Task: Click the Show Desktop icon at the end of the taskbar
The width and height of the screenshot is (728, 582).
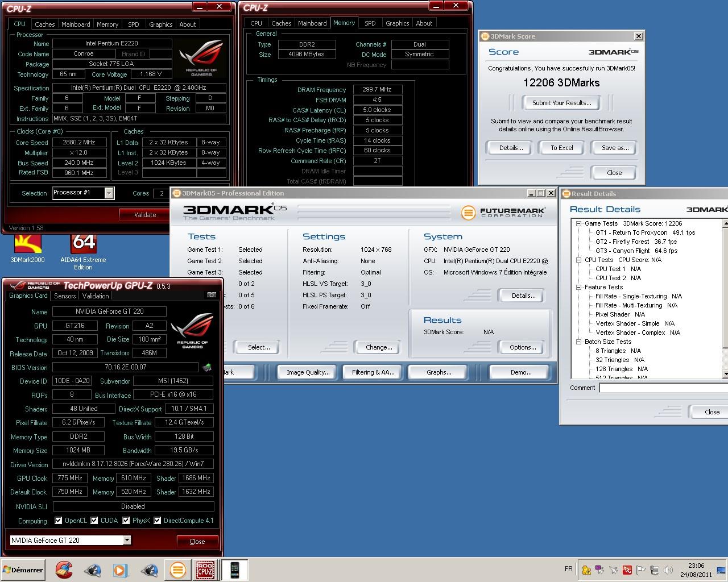Action: pyautogui.click(x=721, y=570)
